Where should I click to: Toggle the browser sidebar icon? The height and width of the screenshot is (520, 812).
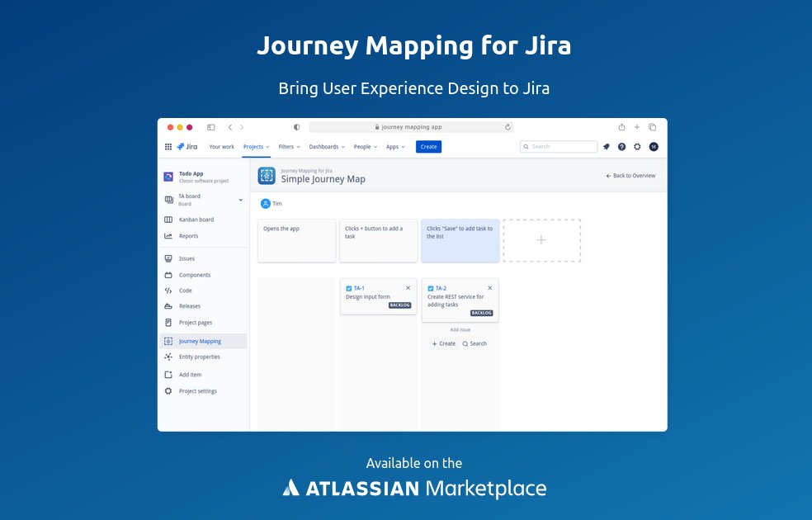[210, 127]
